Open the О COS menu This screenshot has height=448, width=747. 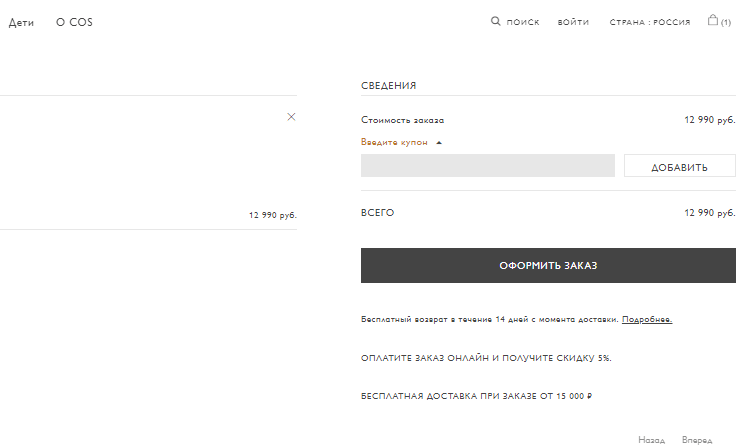point(74,22)
